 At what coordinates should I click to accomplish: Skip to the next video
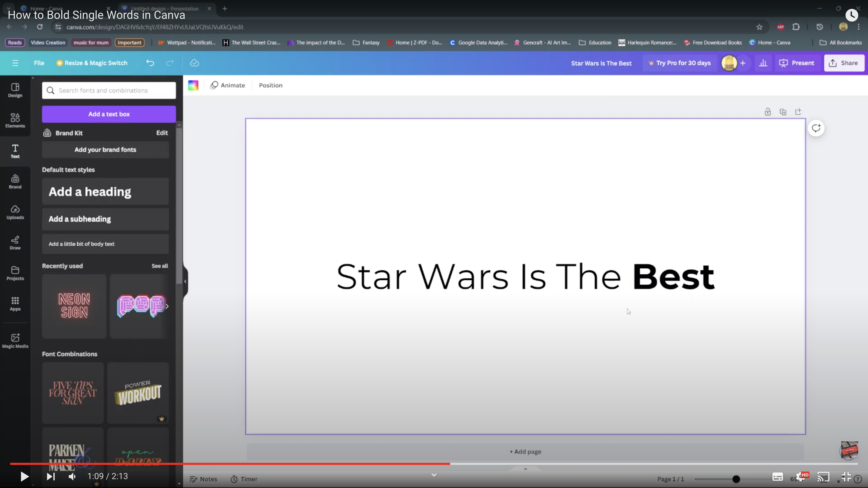(51, 476)
